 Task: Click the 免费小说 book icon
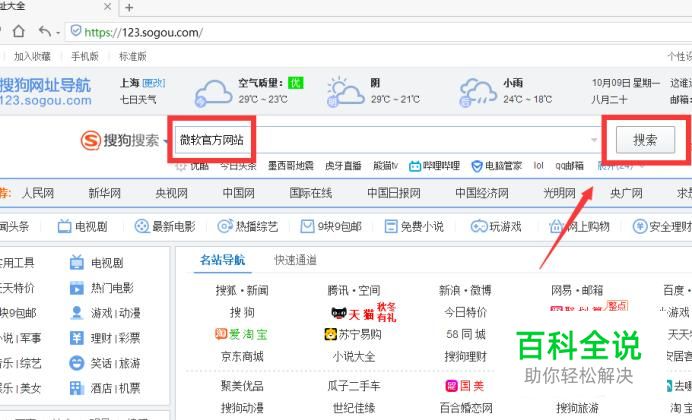[391, 226]
